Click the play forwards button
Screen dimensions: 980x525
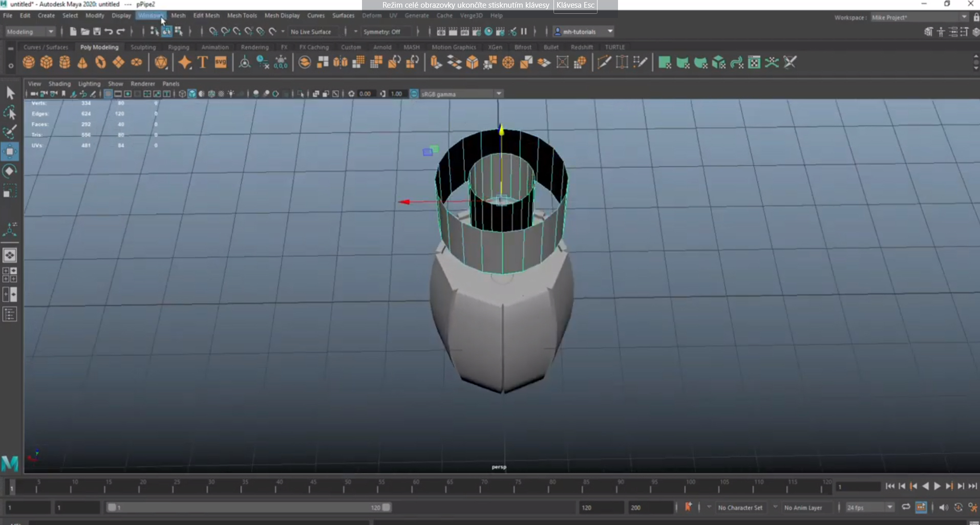point(937,486)
